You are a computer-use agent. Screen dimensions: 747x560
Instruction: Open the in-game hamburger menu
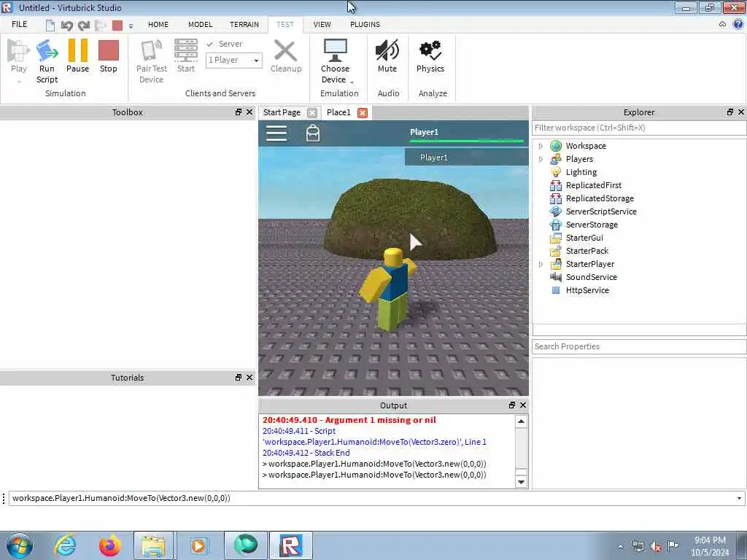[276, 133]
